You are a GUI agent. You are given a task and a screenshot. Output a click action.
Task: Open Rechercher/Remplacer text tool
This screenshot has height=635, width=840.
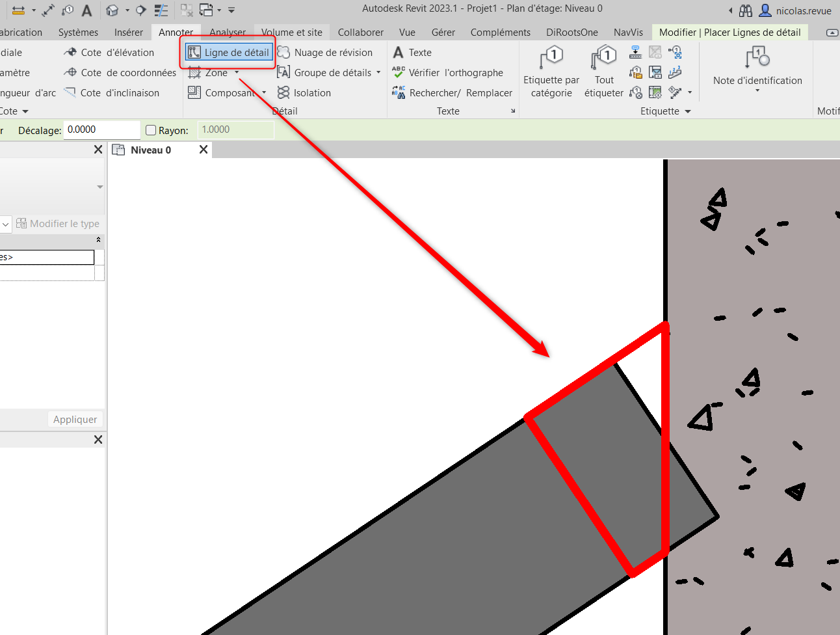point(452,93)
